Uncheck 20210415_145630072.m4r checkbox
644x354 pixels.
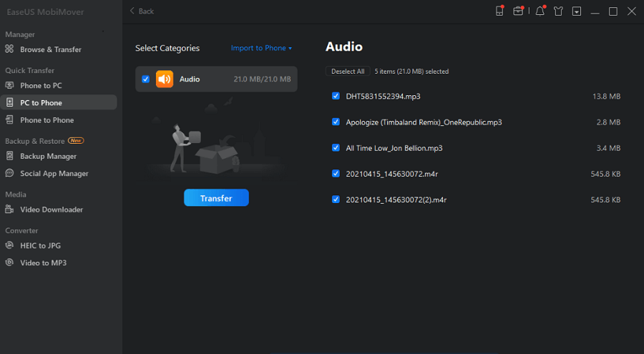pos(336,174)
